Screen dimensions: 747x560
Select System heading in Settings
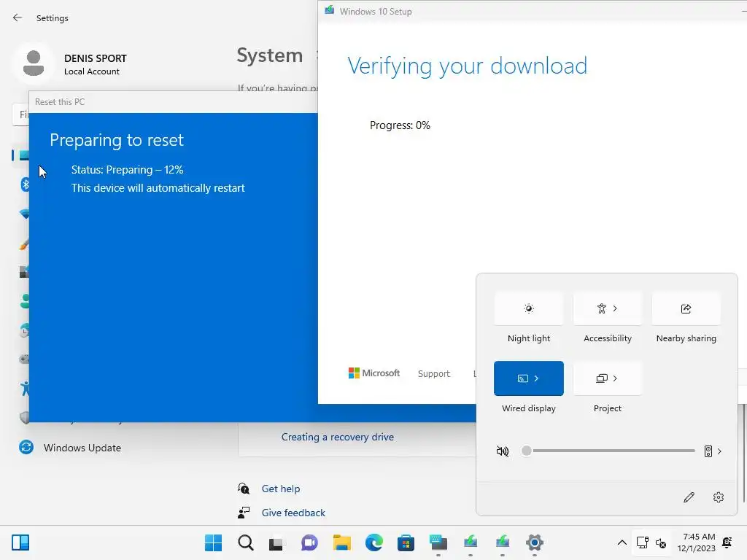click(270, 55)
